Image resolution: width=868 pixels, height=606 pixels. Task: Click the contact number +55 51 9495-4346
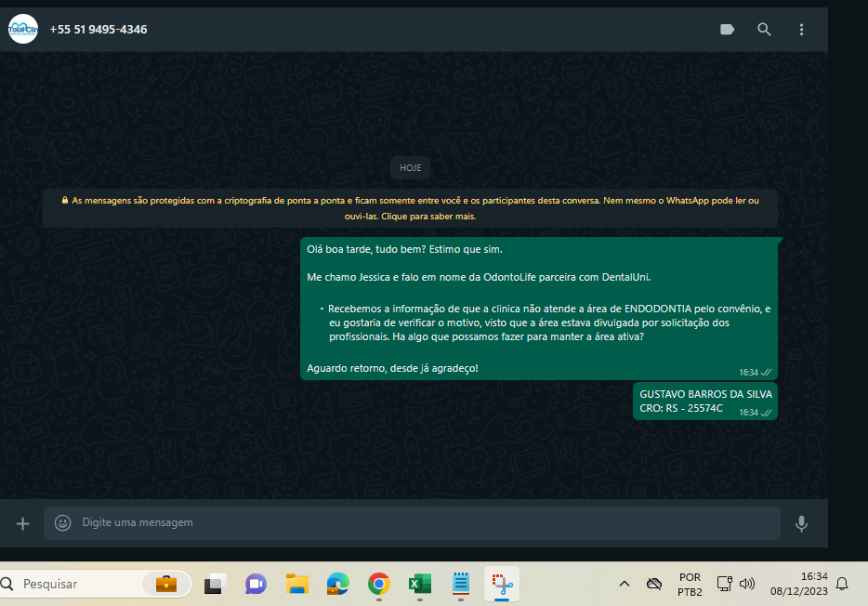point(99,30)
